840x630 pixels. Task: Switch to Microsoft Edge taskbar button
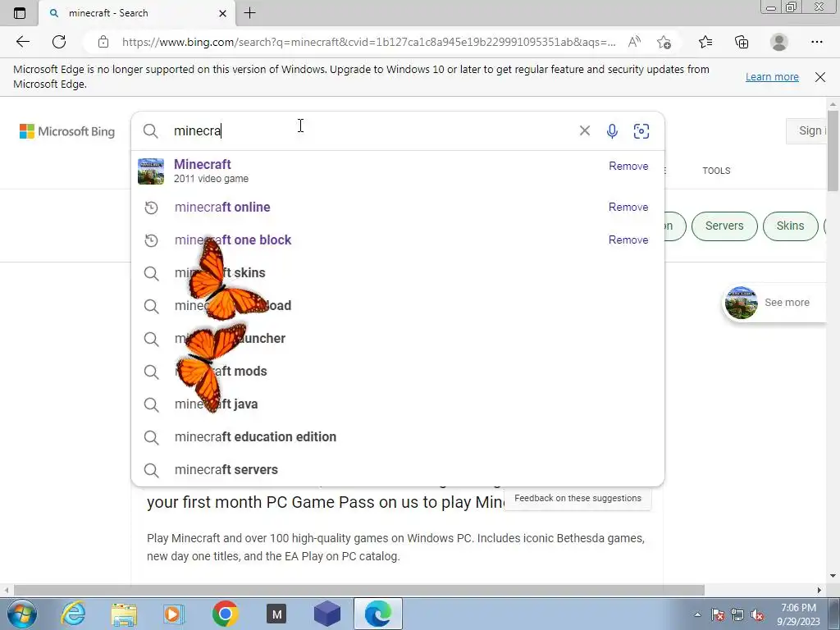point(378,614)
